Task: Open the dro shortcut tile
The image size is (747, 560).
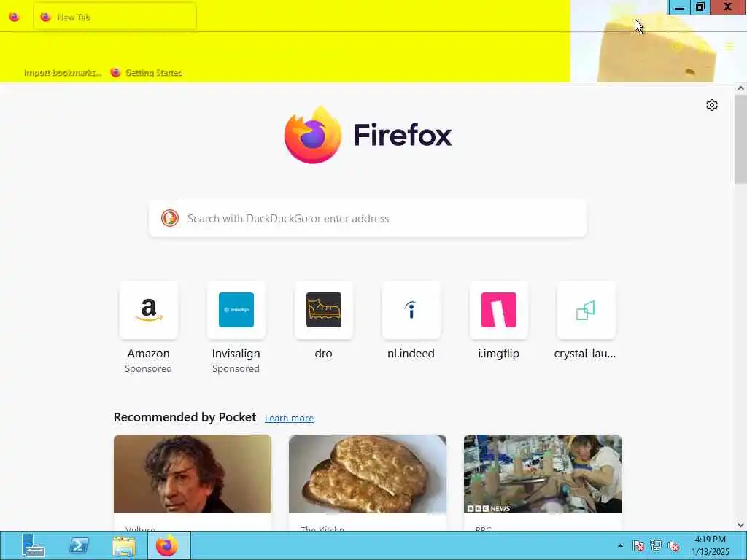Action: (323, 310)
